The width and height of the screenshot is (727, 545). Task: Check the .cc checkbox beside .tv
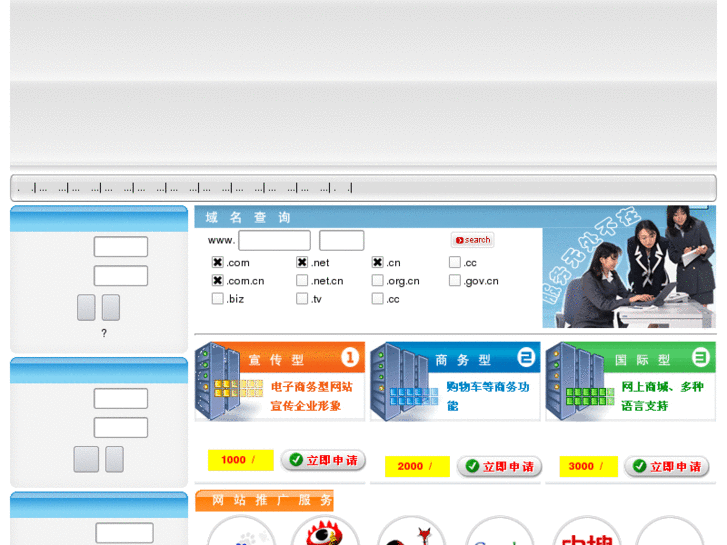pos(377,298)
